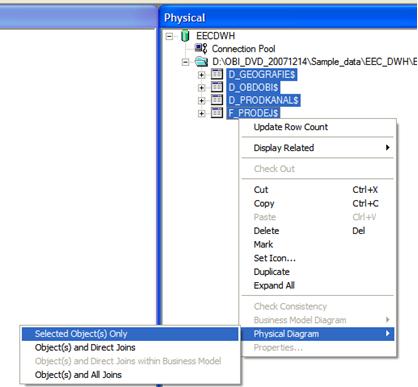
Task: Click the folder icon for D:\OBI_DVD path
Action: point(201,61)
